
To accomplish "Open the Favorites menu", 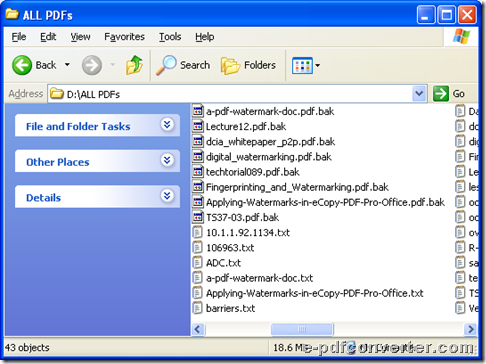I will (x=124, y=37).
